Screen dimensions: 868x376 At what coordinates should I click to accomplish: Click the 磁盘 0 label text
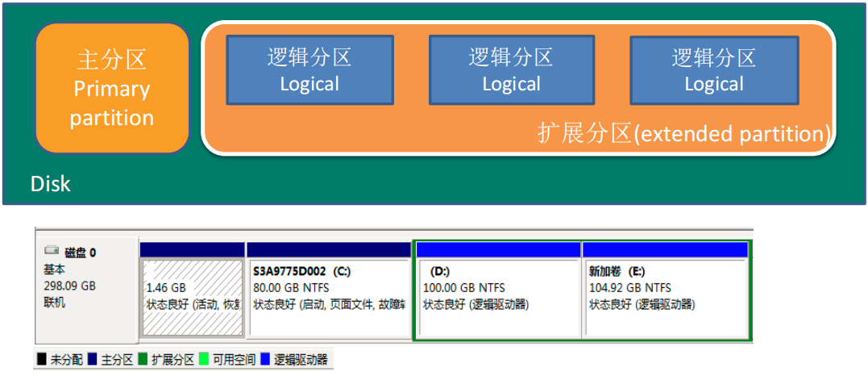(x=81, y=253)
